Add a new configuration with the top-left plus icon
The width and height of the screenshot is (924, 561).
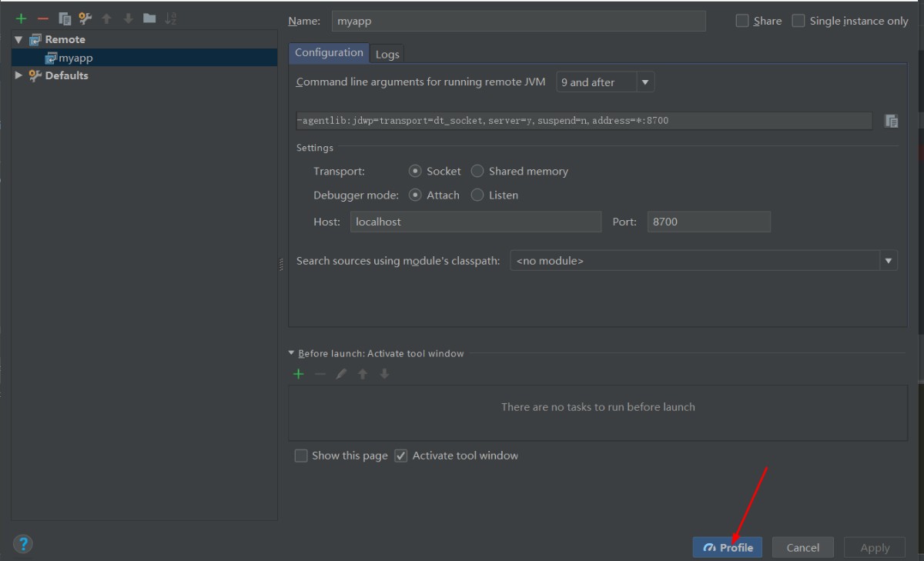(x=21, y=18)
